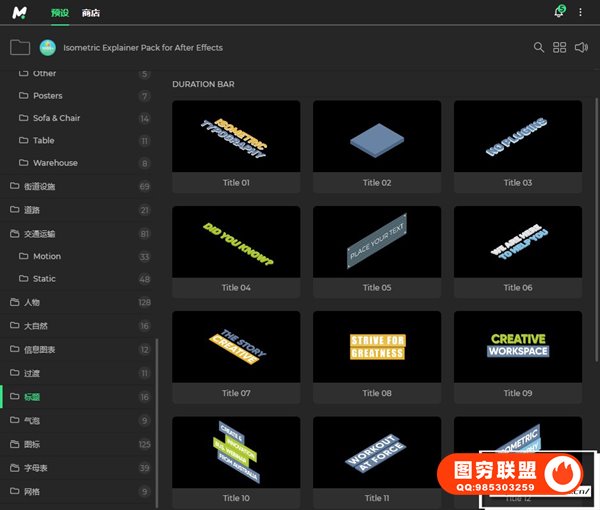Click the Isometric Explainer Pack title text
Viewport: 600px width, 510px height.
pyautogui.click(x=143, y=47)
